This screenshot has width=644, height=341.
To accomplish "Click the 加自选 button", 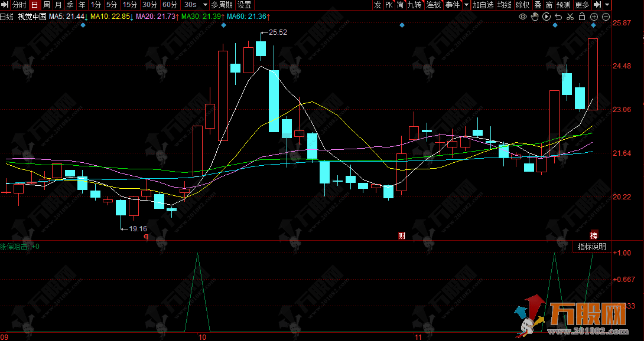I will [482, 5].
